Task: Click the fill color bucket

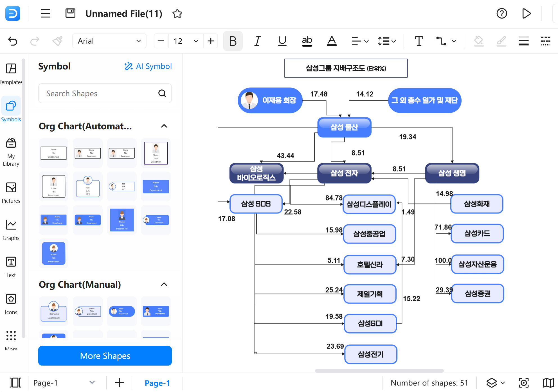Action: click(478, 41)
